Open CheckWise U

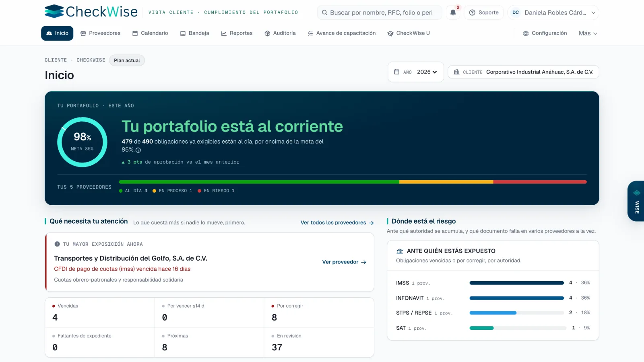click(409, 33)
